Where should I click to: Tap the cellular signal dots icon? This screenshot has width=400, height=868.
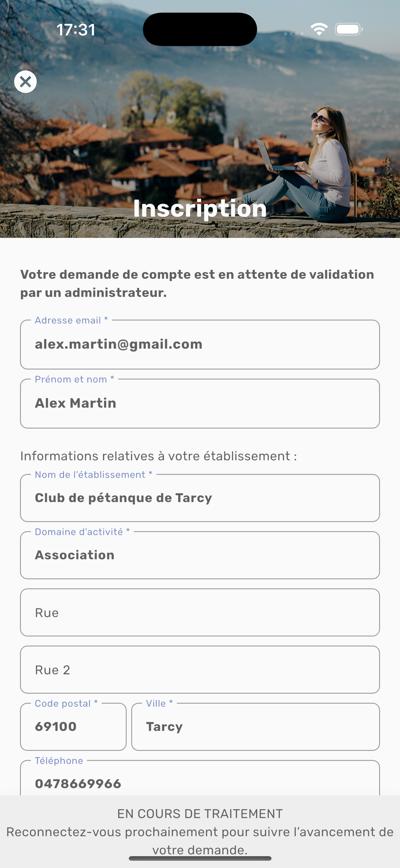293,33
